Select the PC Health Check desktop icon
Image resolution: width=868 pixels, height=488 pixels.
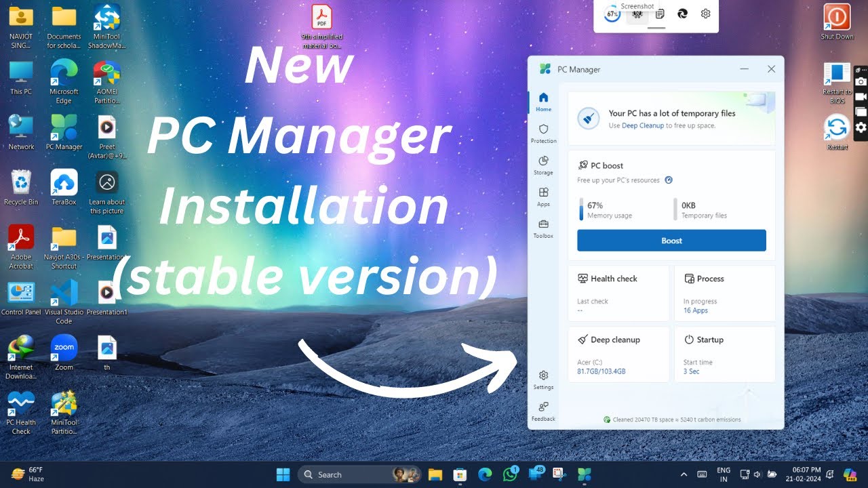point(21,412)
